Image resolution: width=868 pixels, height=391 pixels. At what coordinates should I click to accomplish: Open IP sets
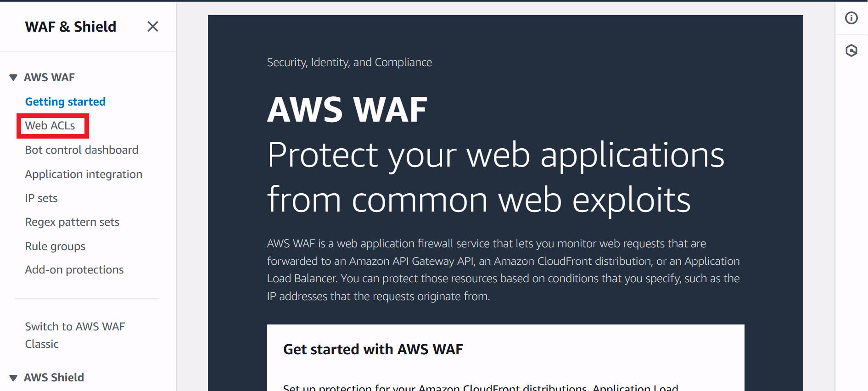click(41, 198)
